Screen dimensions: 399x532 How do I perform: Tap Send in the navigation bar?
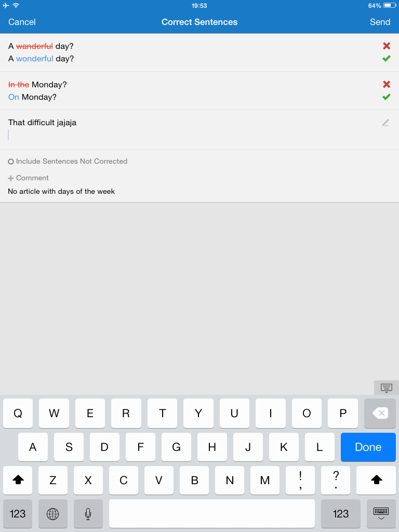coord(380,22)
